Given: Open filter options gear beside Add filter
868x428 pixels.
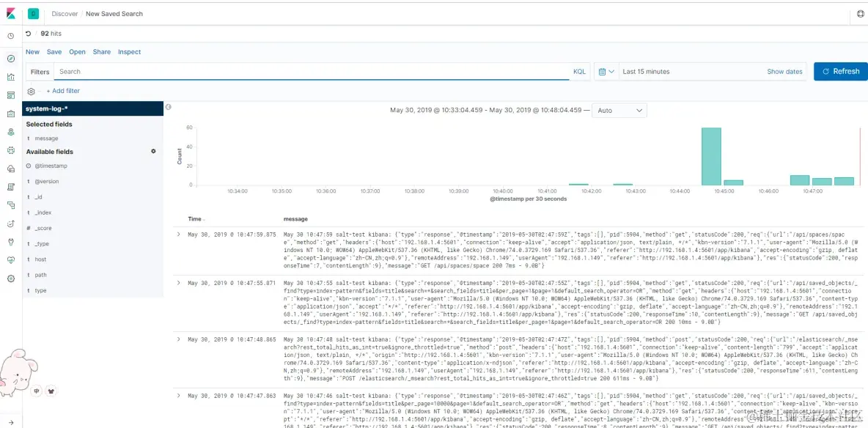Looking at the screenshot, I should click(x=31, y=91).
